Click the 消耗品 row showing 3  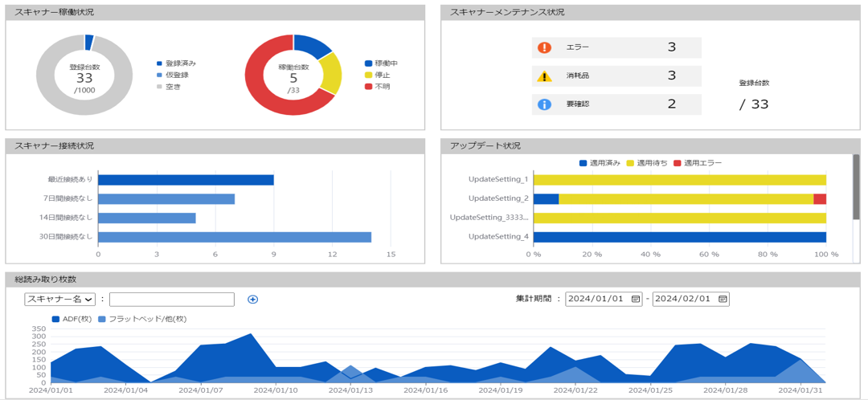616,76
